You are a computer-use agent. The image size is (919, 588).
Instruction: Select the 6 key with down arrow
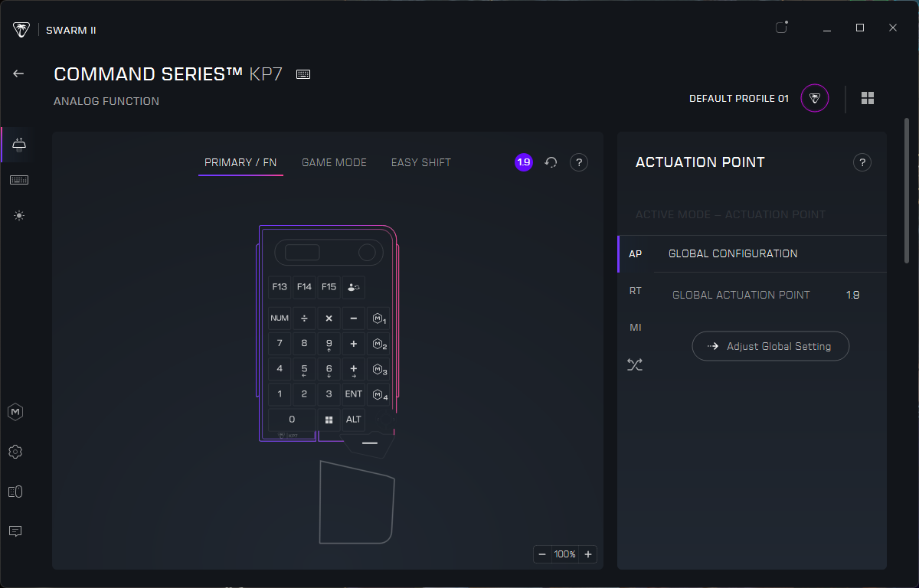coord(329,369)
